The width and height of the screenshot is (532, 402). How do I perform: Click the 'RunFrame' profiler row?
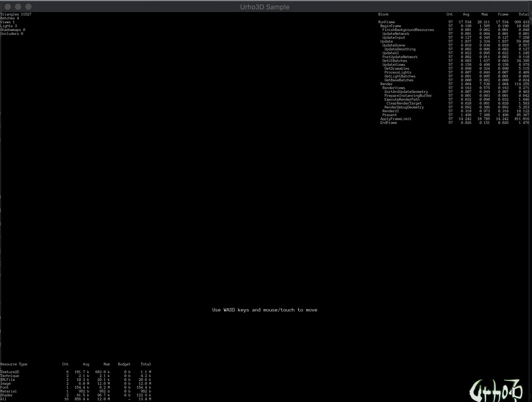click(454, 22)
